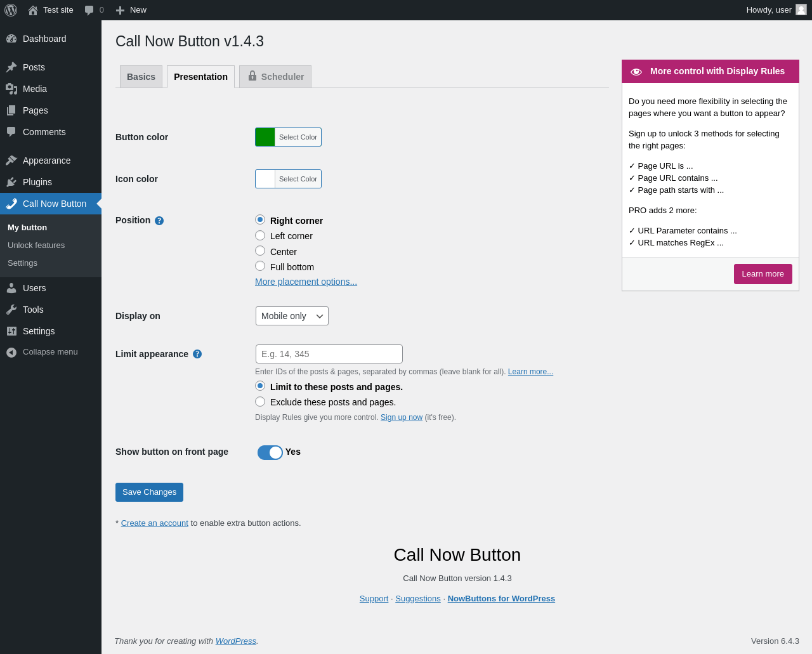Click the Position help question icon
Screen dimensions: 812x654
pyautogui.click(x=159, y=221)
